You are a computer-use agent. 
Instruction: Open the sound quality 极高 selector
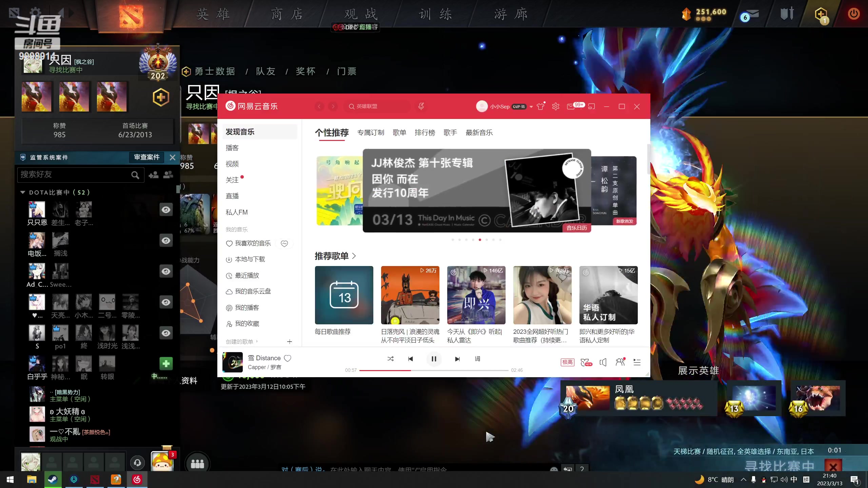click(567, 362)
